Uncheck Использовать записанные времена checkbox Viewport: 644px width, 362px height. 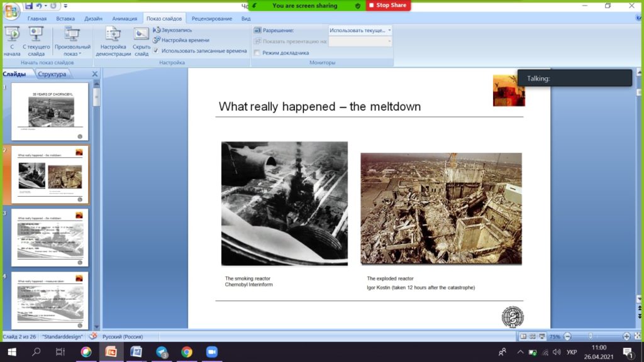[156, 51]
